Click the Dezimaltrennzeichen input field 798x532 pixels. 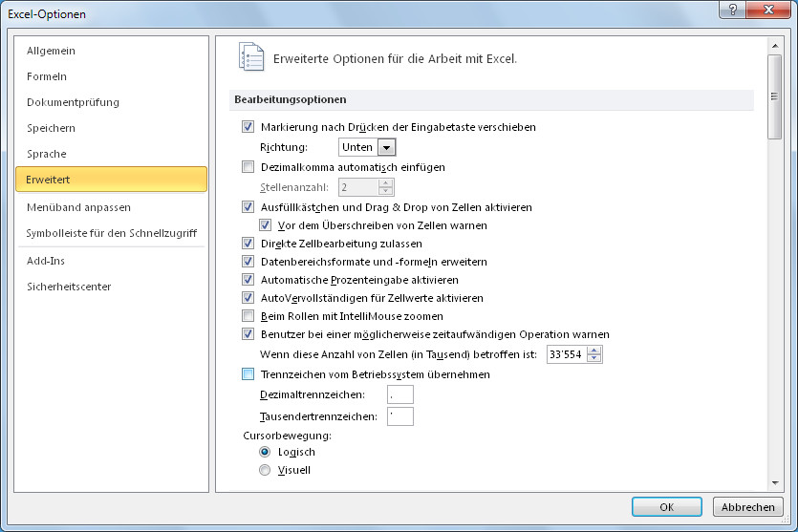point(400,394)
